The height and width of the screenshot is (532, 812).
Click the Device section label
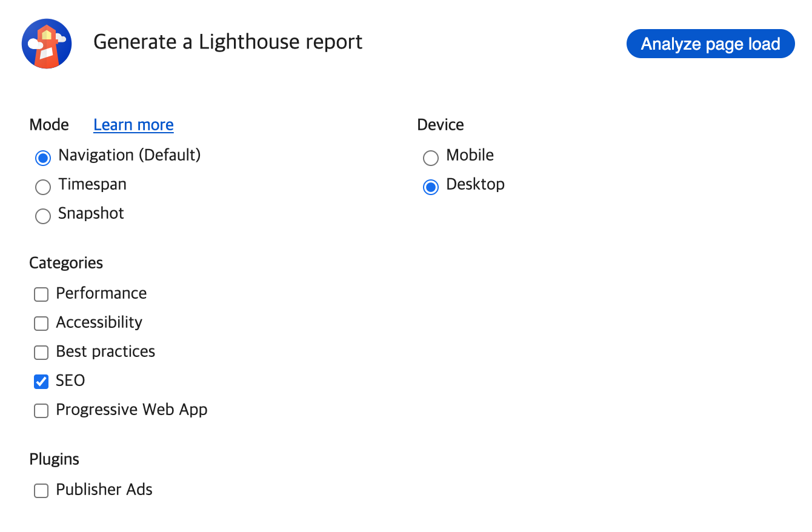click(x=441, y=125)
